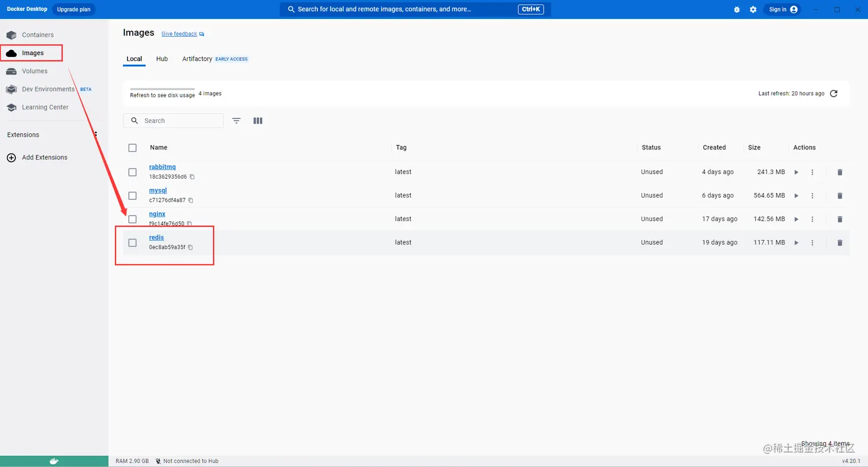Viewport: 868px width, 467px height.
Task: Run the redis image
Action: (796, 243)
